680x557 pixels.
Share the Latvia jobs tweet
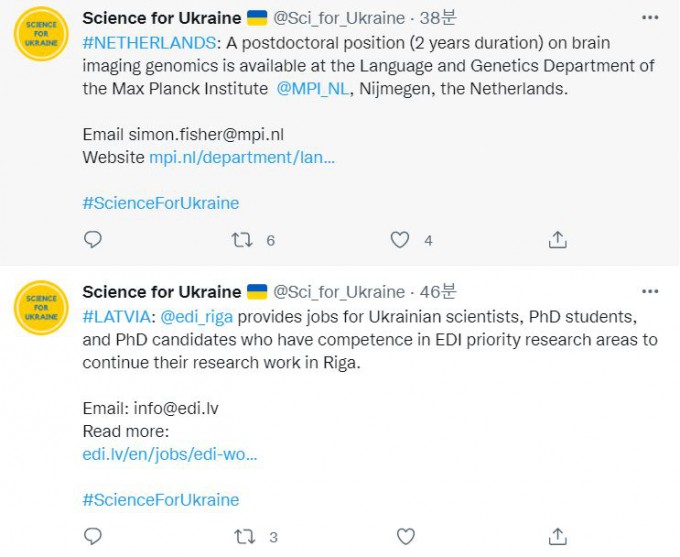(x=558, y=536)
